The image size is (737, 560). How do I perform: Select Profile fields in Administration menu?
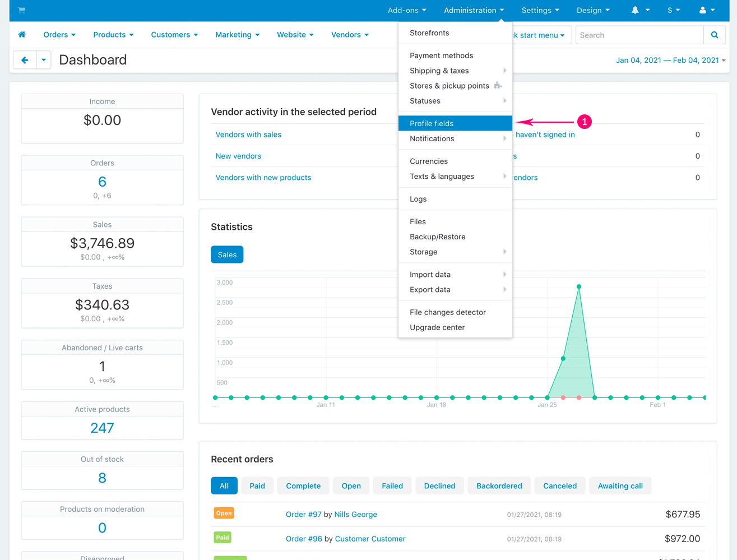(432, 123)
